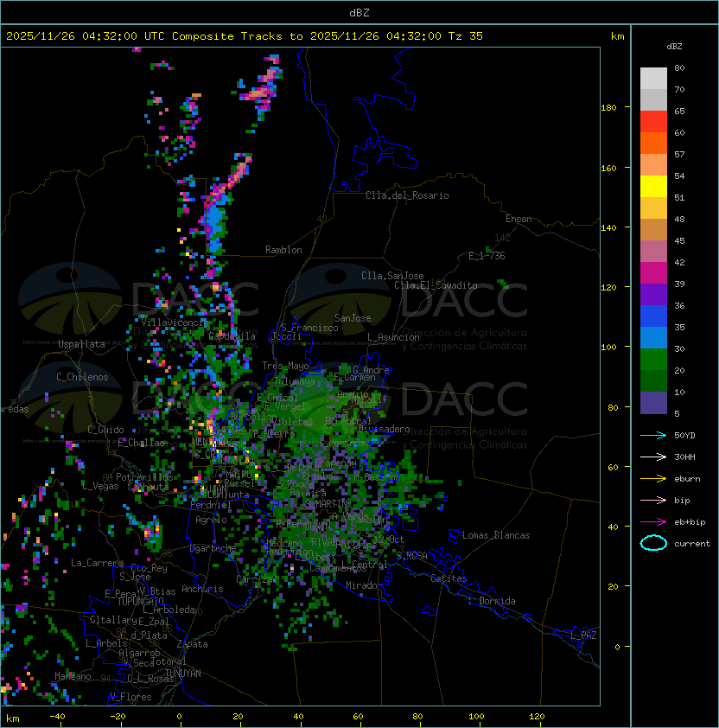Viewport: 719px width, 728px height.
Task: Click the cyan current ellipse in legend
Action: [x=653, y=543]
